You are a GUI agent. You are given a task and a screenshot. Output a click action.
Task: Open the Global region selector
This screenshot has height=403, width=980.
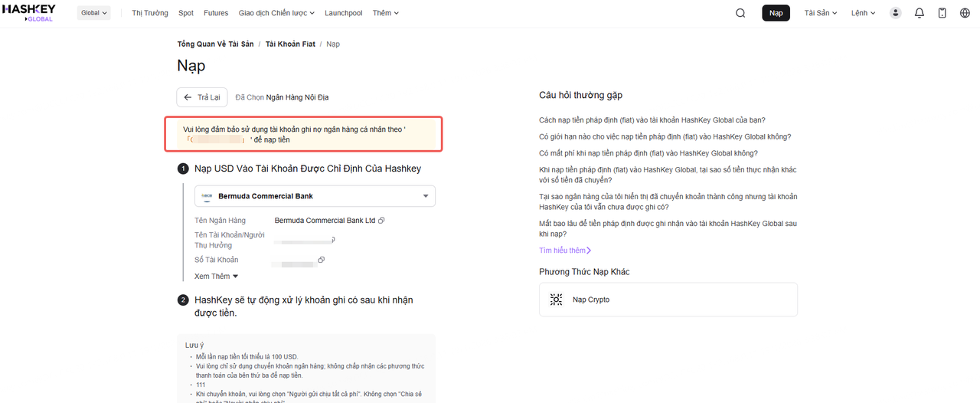94,13
